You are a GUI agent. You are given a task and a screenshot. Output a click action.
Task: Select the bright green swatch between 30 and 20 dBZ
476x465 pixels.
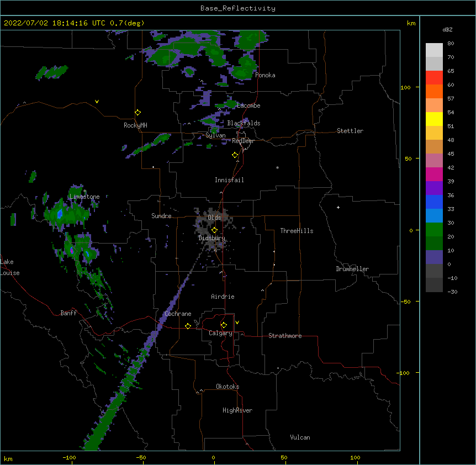click(434, 230)
